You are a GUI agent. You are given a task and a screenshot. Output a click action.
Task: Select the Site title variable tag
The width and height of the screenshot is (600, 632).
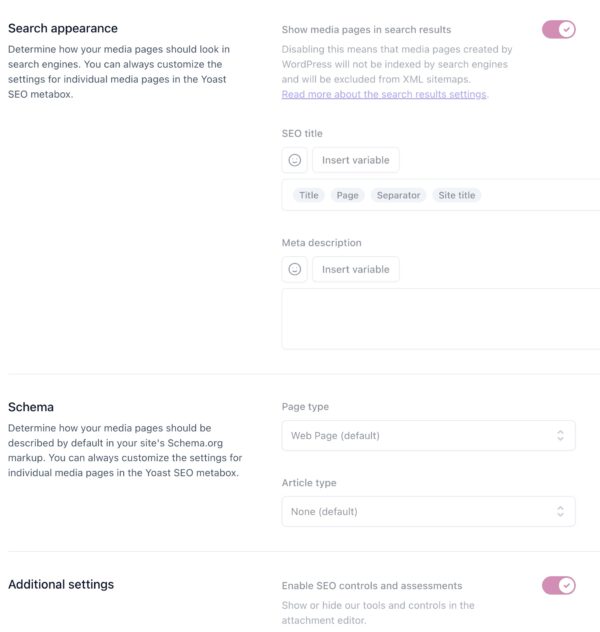click(457, 195)
